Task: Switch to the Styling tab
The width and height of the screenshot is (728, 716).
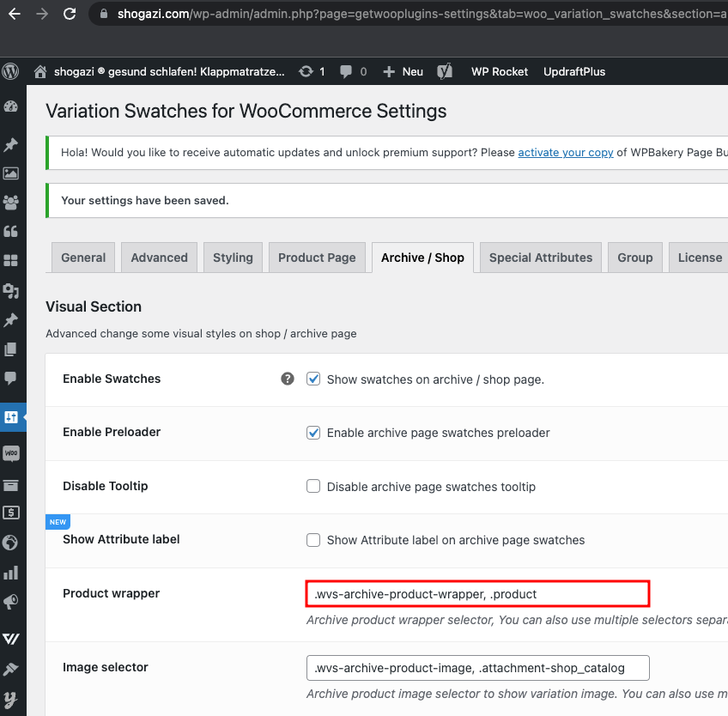Action: click(233, 258)
